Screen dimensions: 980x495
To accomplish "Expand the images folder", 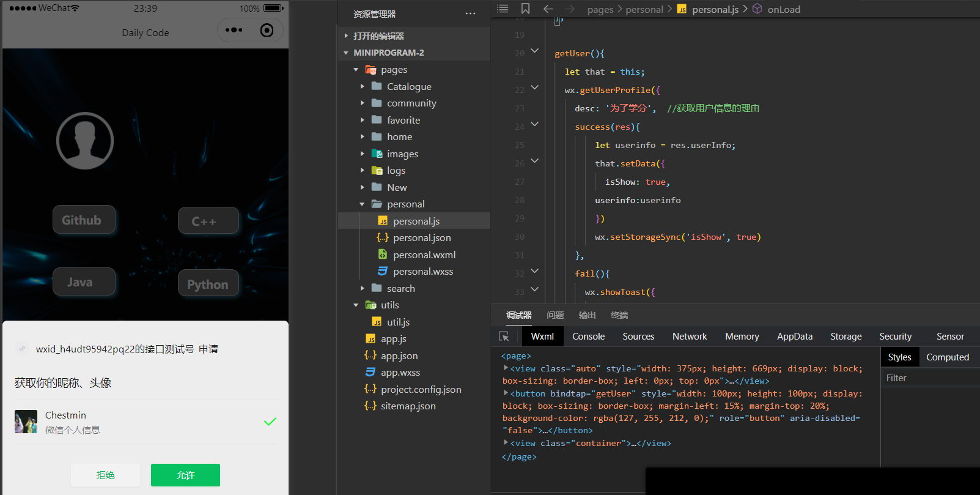I will (362, 154).
